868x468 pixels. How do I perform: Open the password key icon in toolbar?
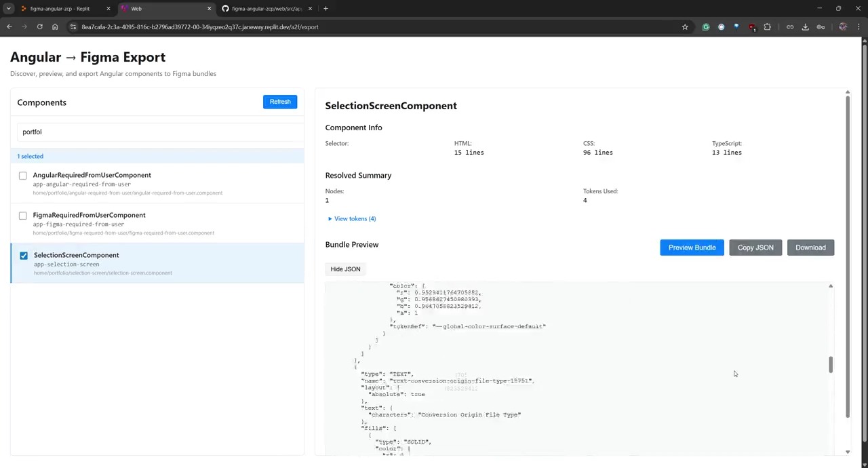pos(821,27)
